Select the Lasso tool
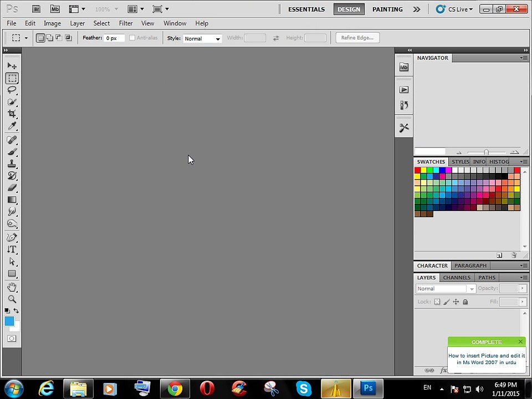Image resolution: width=532 pixels, height=399 pixels. coord(12,90)
